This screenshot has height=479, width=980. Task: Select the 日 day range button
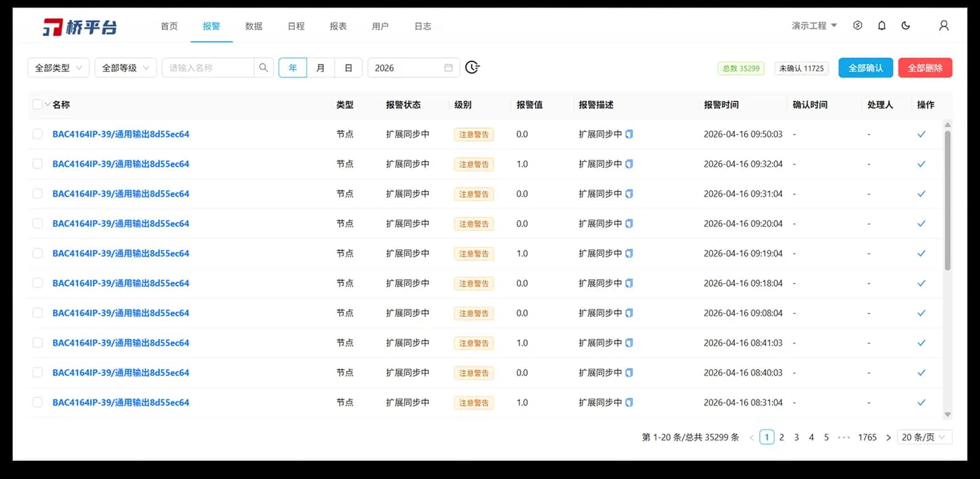click(348, 68)
